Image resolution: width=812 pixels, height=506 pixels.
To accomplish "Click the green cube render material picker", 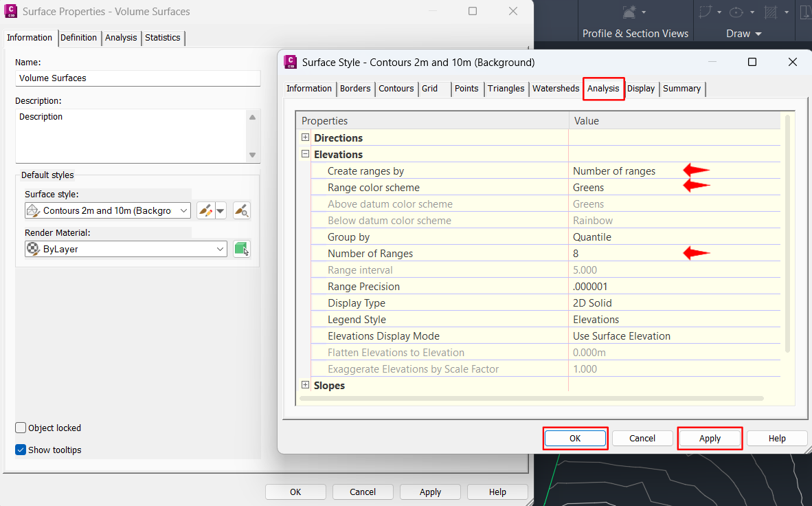I will click(241, 249).
